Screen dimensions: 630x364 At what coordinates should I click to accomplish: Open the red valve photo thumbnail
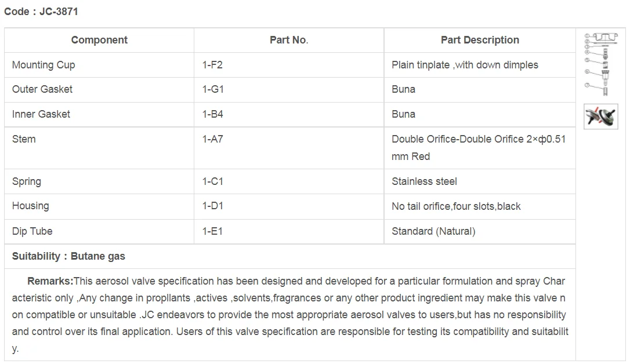tap(600, 117)
